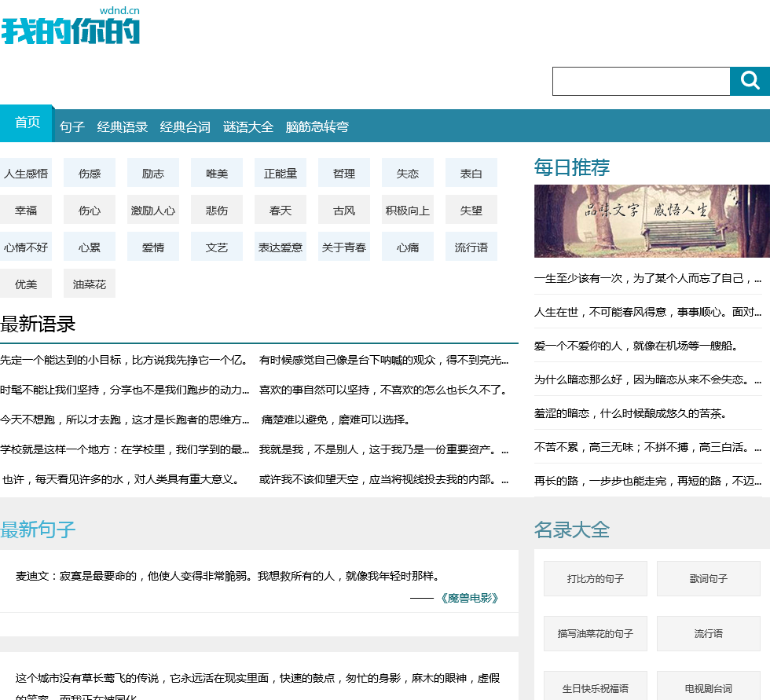This screenshot has height=700, width=770.
Task: Follow the 《魔兽电影》 source link
Action: click(470, 598)
